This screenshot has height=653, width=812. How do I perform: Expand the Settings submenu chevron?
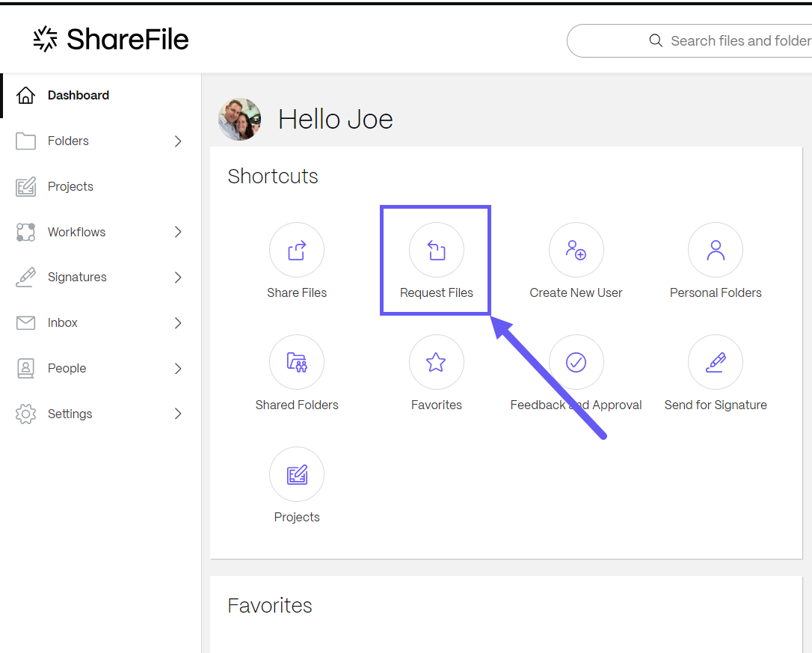click(x=178, y=414)
